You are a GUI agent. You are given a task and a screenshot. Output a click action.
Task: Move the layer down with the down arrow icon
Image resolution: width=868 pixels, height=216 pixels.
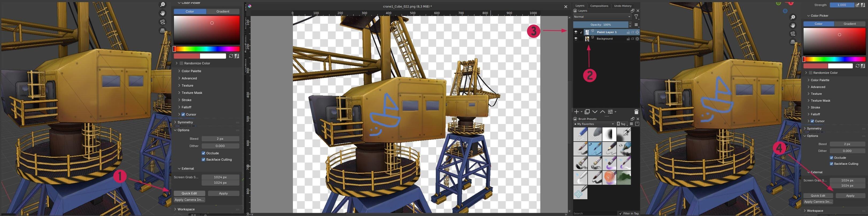595,112
